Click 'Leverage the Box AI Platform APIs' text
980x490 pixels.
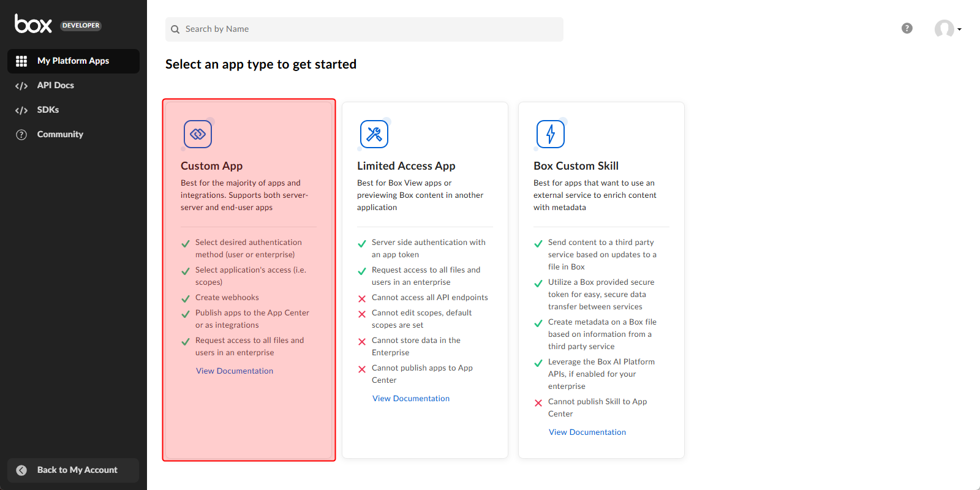[x=601, y=374]
